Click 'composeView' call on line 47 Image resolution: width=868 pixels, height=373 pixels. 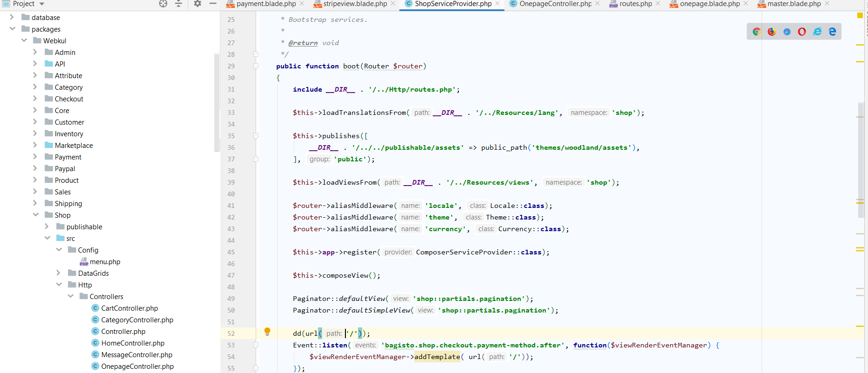pyautogui.click(x=345, y=275)
